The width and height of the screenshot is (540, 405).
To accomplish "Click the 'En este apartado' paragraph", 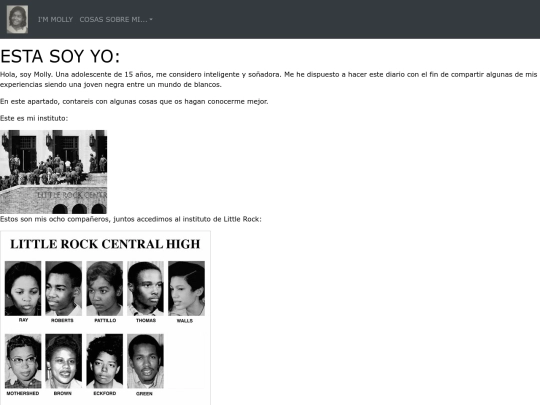I will [x=134, y=102].
